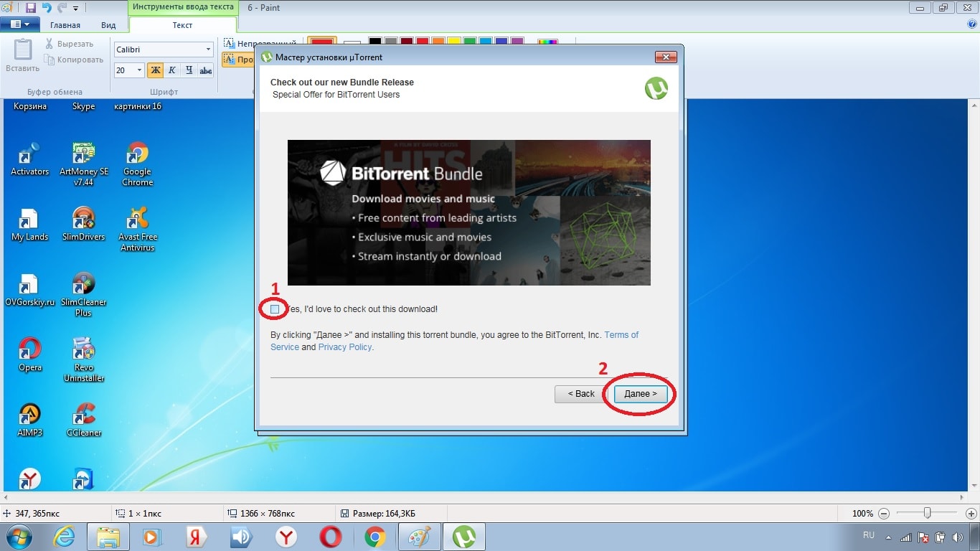
Task: Click the Undo arrow in Paint's title bar
Action: point(47,8)
